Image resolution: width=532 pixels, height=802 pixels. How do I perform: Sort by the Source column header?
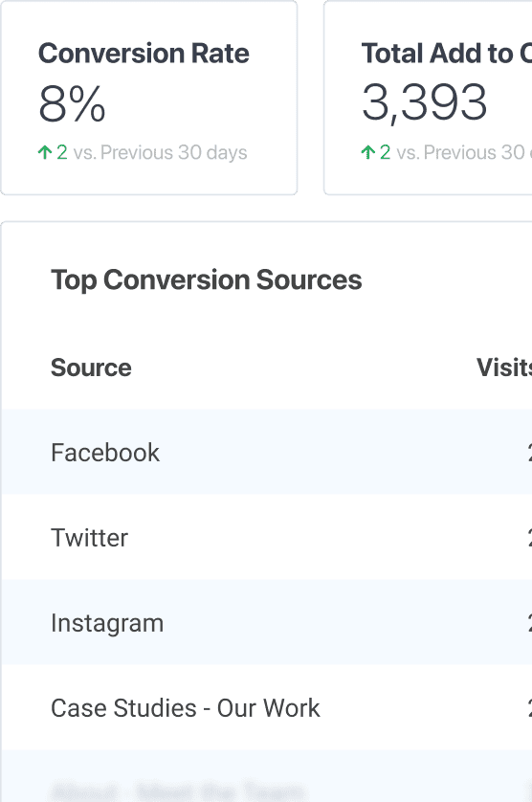[91, 368]
